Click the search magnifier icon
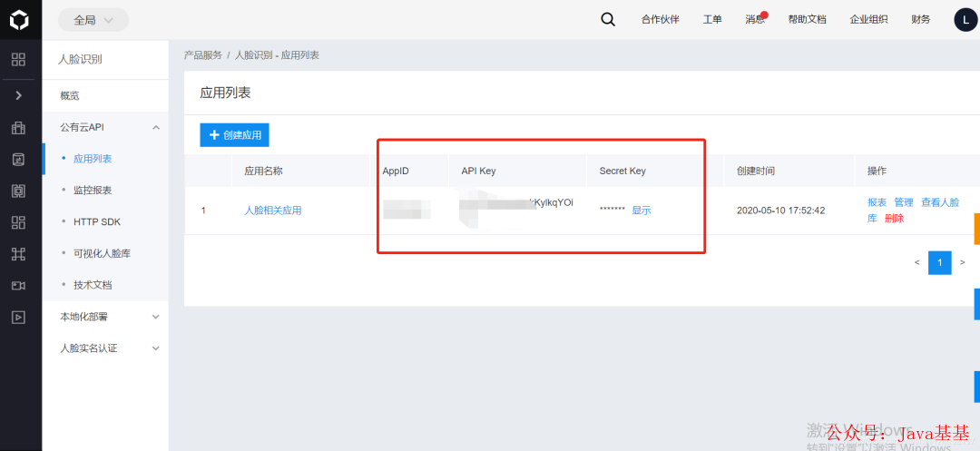This screenshot has height=451, width=980. (x=607, y=19)
